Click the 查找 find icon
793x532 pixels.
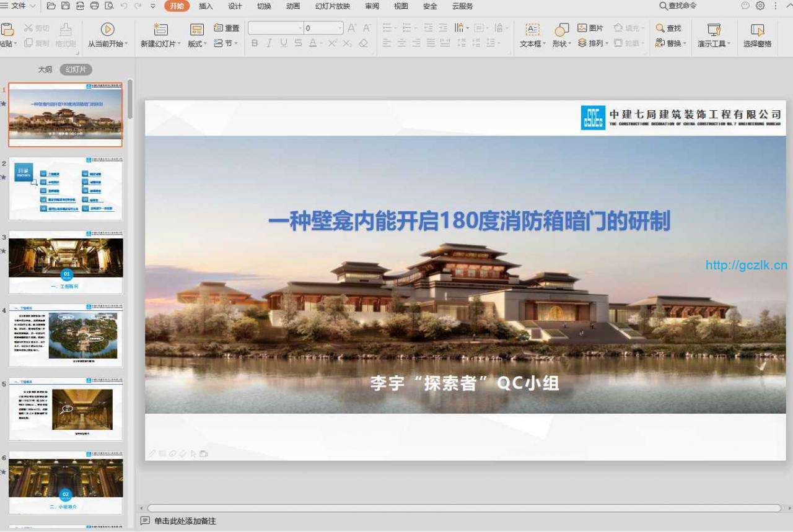coord(668,28)
